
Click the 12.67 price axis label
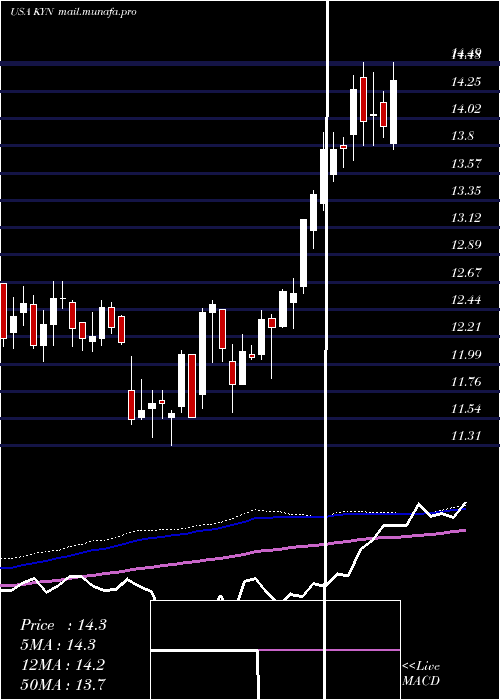466,272
